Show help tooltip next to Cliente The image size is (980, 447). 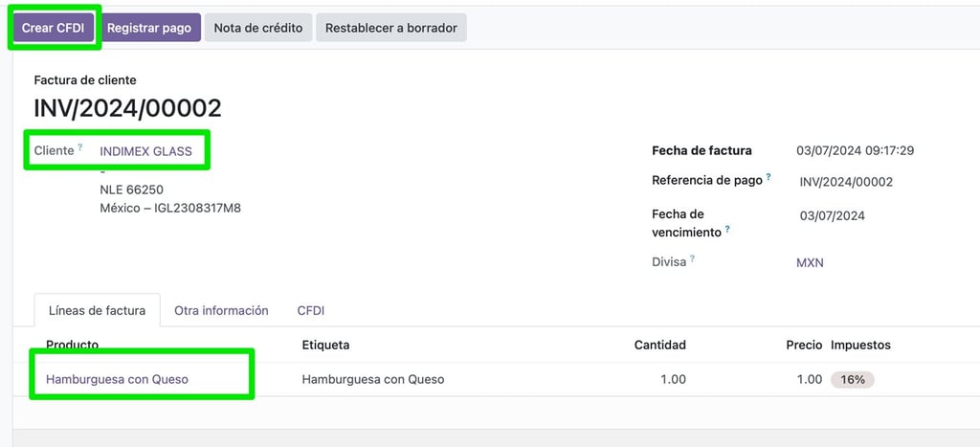pyautogui.click(x=80, y=147)
